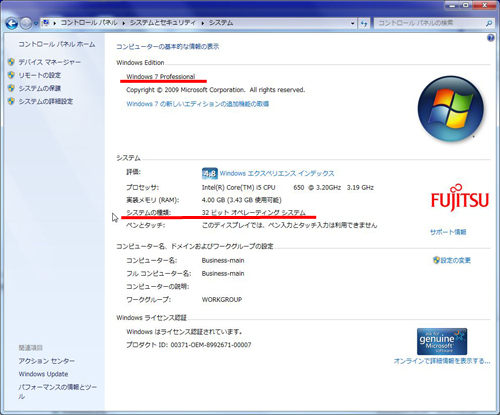Open the Windows エクスペリエンス インデックス link
The image size is (500, 415).
[277, 173]
